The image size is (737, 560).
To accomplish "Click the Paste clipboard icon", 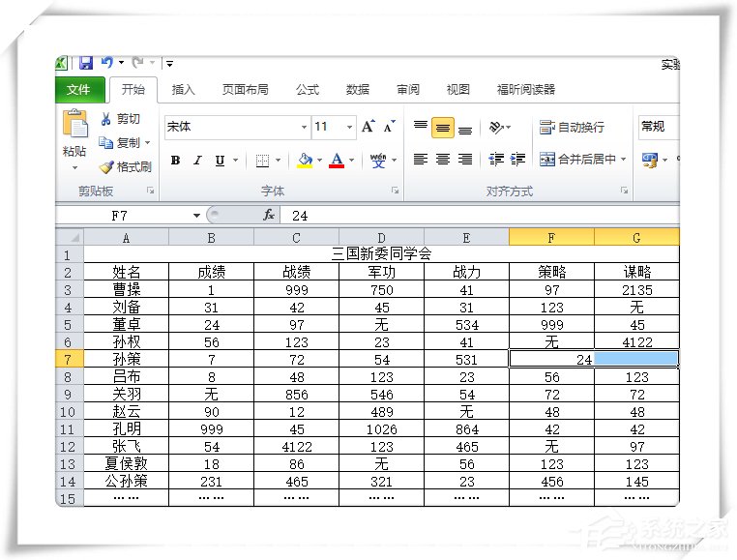I will tap(74, 126).
